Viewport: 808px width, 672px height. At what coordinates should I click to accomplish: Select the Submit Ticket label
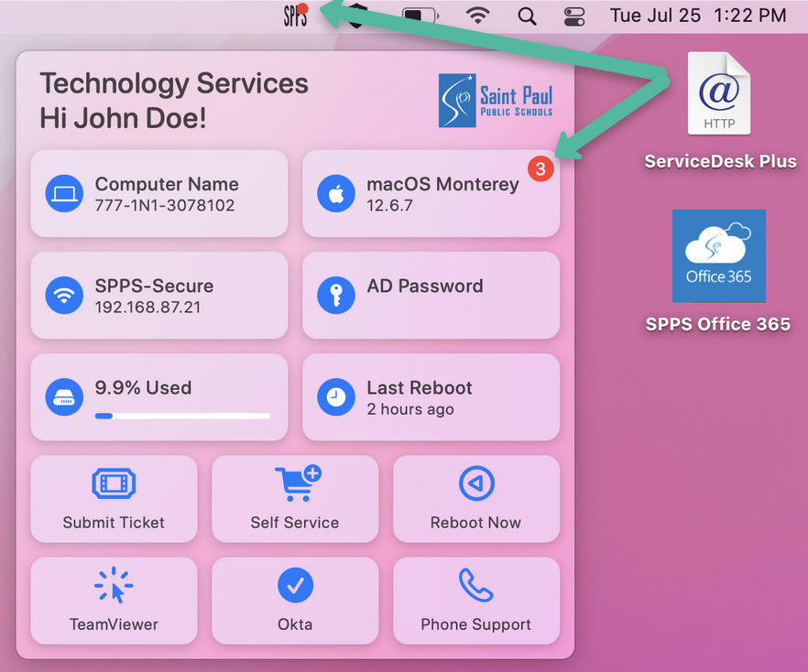(x=114, y=523)
